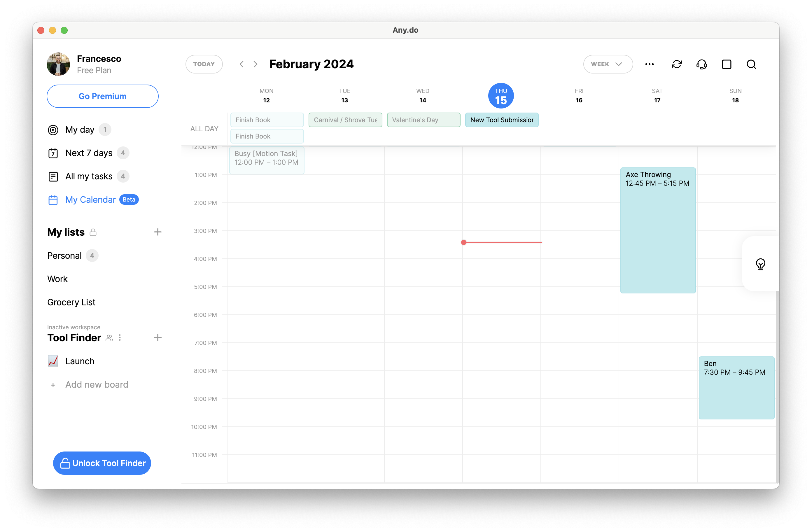Click Add new board
This screenshot has width=812, height=532.
pos(97,385)
